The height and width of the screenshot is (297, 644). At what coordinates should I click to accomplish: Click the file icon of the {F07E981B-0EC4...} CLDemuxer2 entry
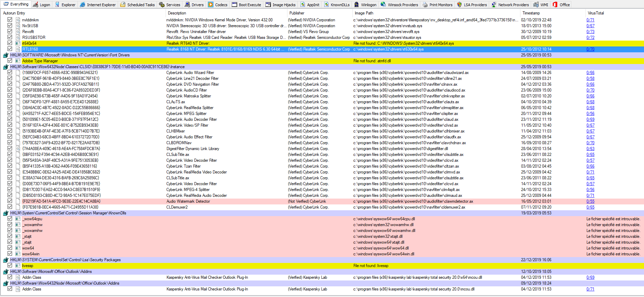[18, 207]
